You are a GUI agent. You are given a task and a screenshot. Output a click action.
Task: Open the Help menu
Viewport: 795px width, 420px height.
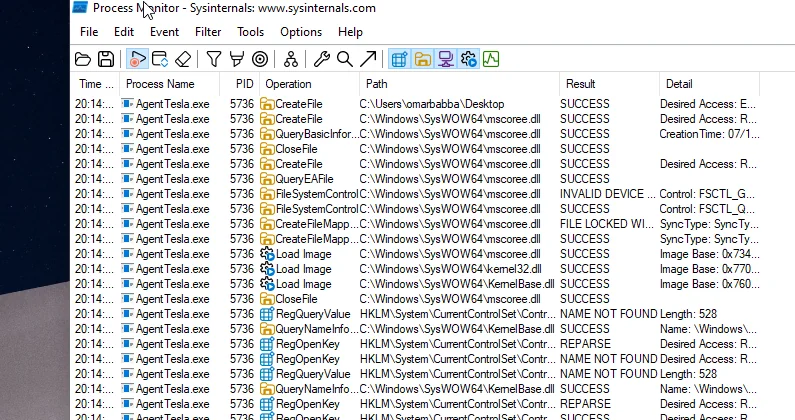pos(350,32)
